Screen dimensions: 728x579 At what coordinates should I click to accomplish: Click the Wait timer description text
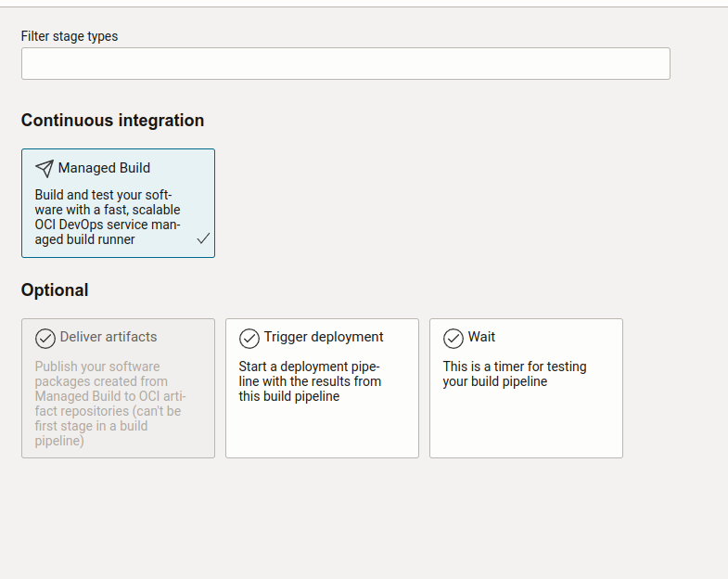[514, 374]
